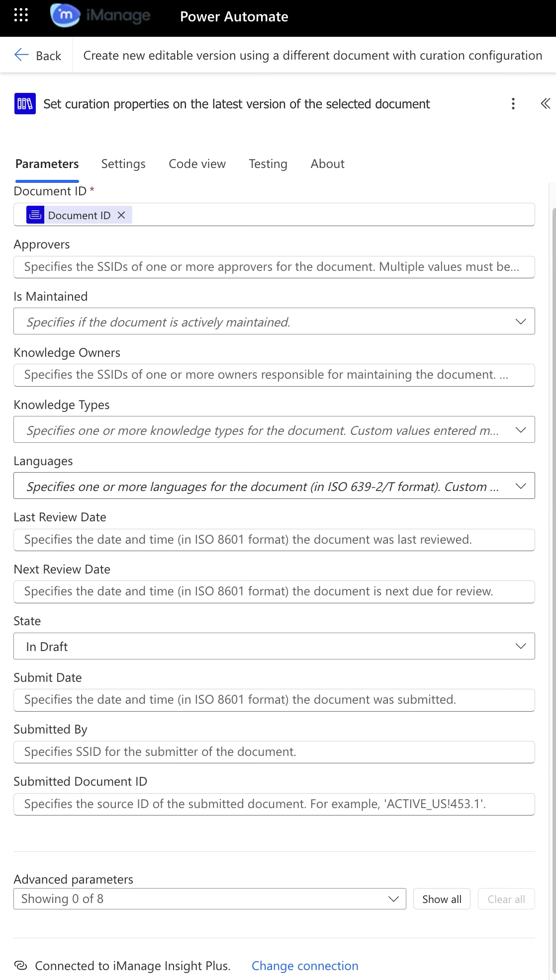
Task: Open the Knowledge Types dropdown
Action: (274, 430)
